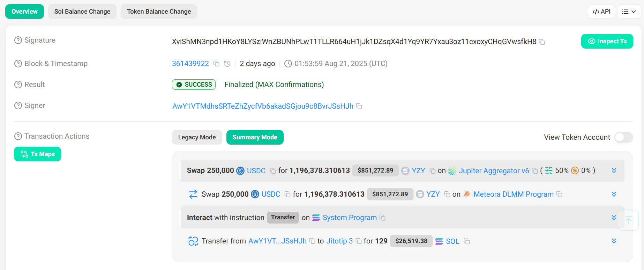Click the slippage icon beside 50%
Image resolution: width=644 pixels, height=270 pixels.
549,170
